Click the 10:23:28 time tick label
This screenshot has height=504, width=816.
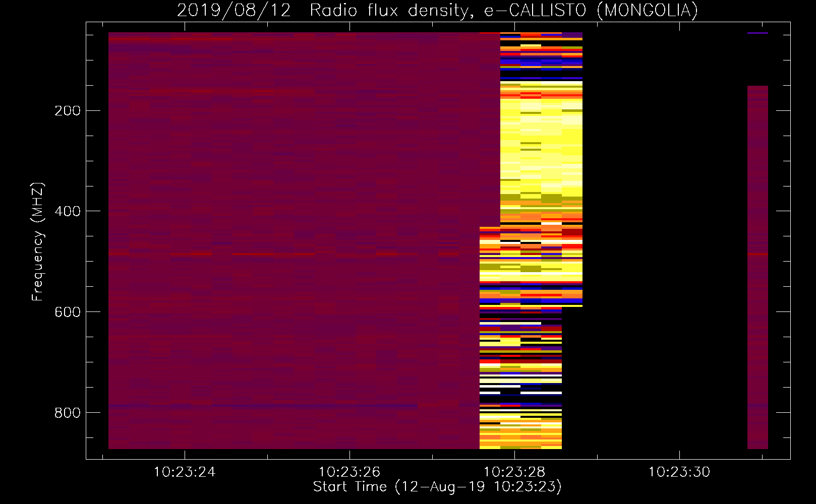[514, 472]
